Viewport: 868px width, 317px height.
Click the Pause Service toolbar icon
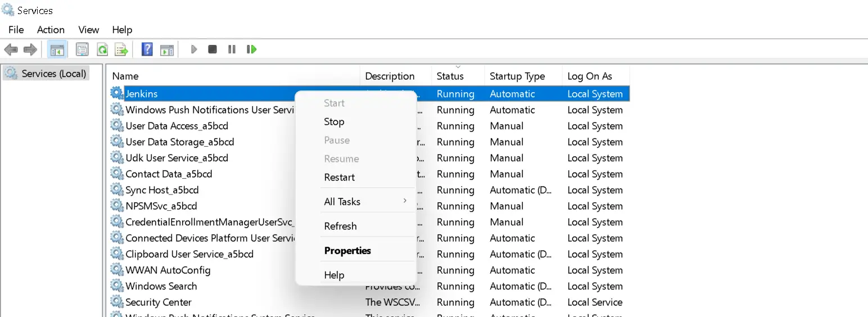232,49
